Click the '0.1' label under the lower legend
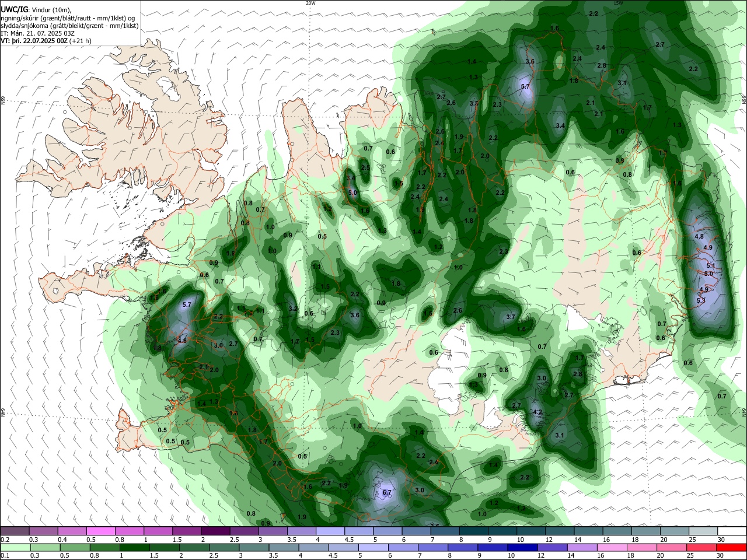This screenshot has width=747, height=560. coord(4,555)
